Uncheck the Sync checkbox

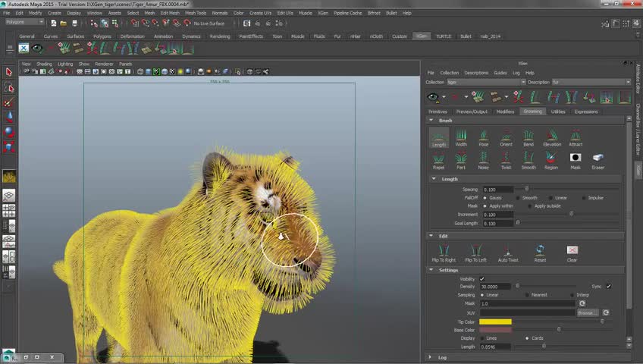(608, 287)
